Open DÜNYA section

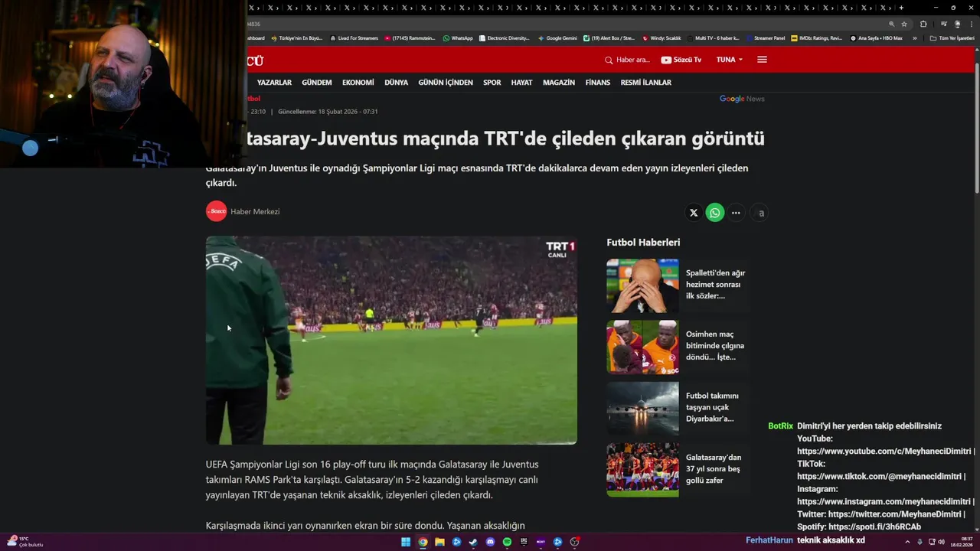[397, 83]
